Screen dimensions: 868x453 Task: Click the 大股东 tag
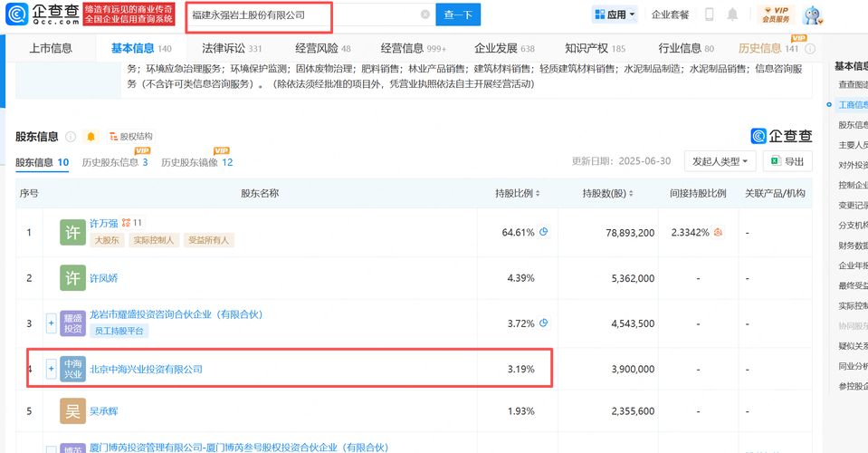(107, 240)
